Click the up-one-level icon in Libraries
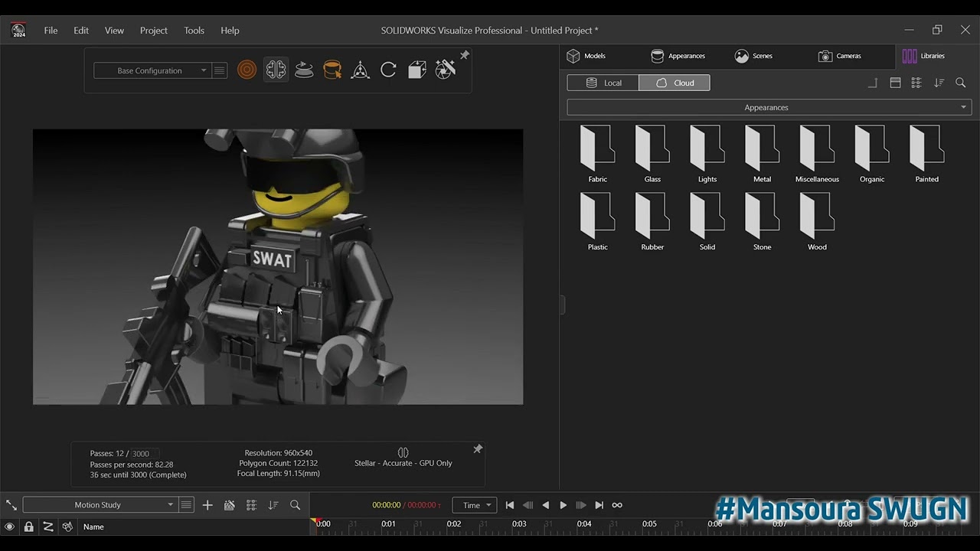980x551 pixels. click(x=873, y=83)
